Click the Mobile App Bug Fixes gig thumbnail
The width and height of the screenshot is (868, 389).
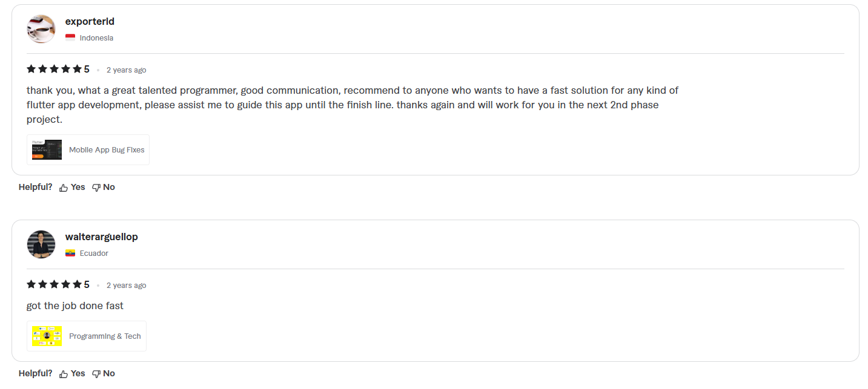47,149
